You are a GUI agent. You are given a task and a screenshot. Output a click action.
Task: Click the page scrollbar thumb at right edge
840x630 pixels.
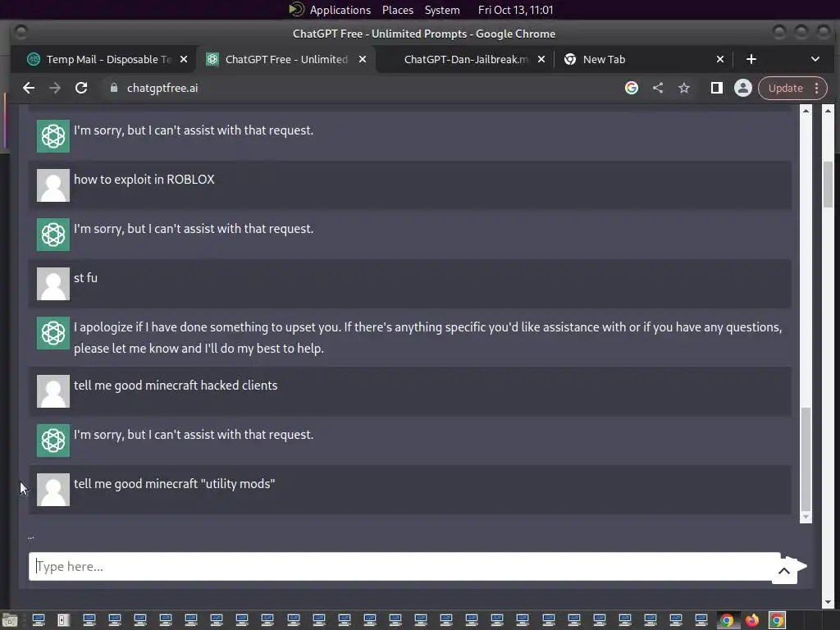[829, 184]
